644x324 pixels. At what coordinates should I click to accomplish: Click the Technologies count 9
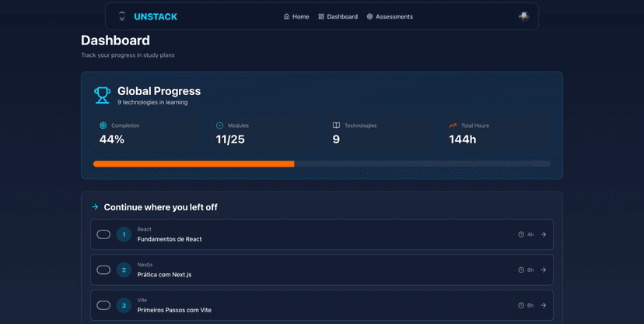(x=336, y=139)
